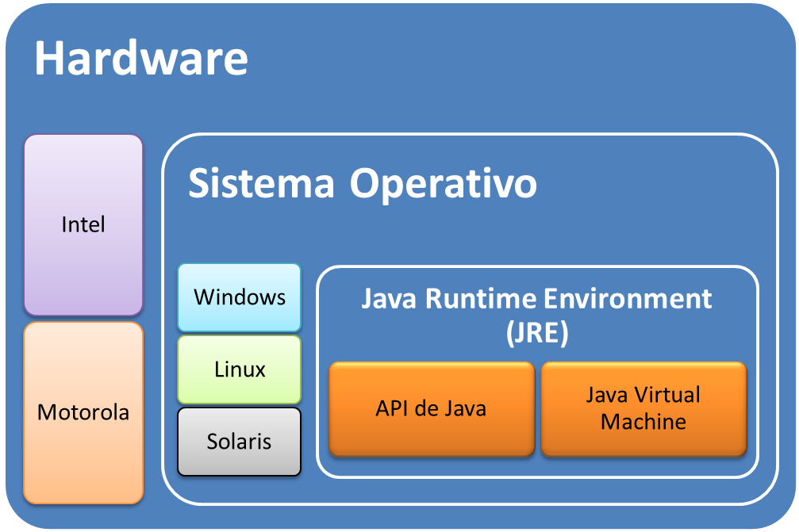Click the purple Intel color block
The height and width of the screenshot is (532, 799).
click(83, 224)
